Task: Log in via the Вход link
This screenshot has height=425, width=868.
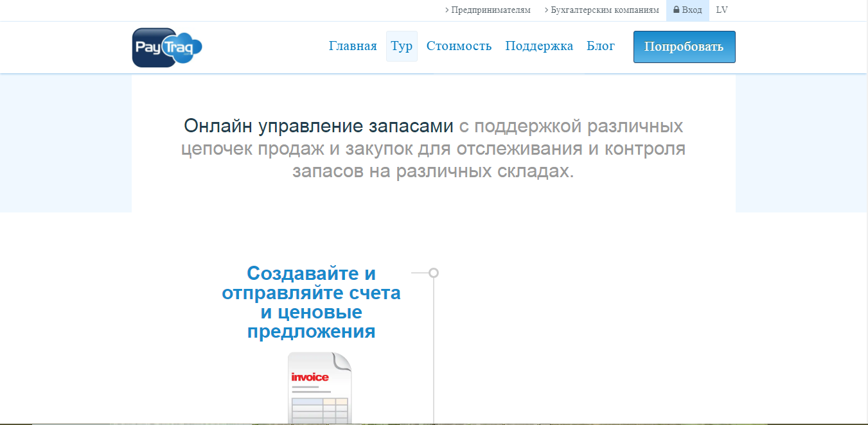Action: [x=691, y=10]
